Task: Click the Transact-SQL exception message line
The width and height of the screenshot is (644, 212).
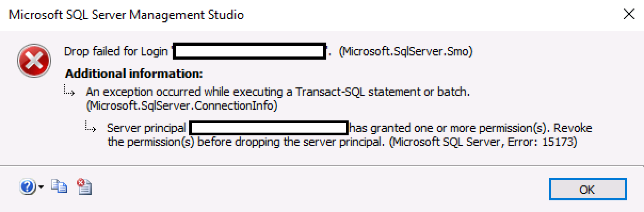Action: coord(278,92)
